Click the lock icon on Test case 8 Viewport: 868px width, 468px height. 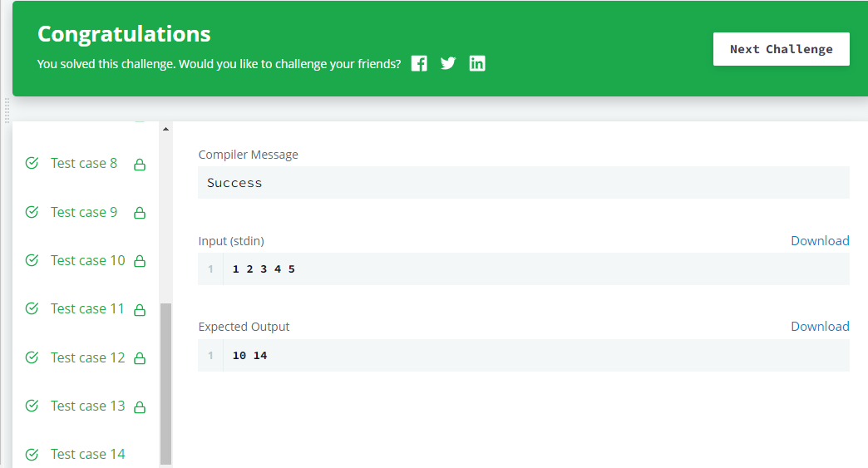[140, 165]
